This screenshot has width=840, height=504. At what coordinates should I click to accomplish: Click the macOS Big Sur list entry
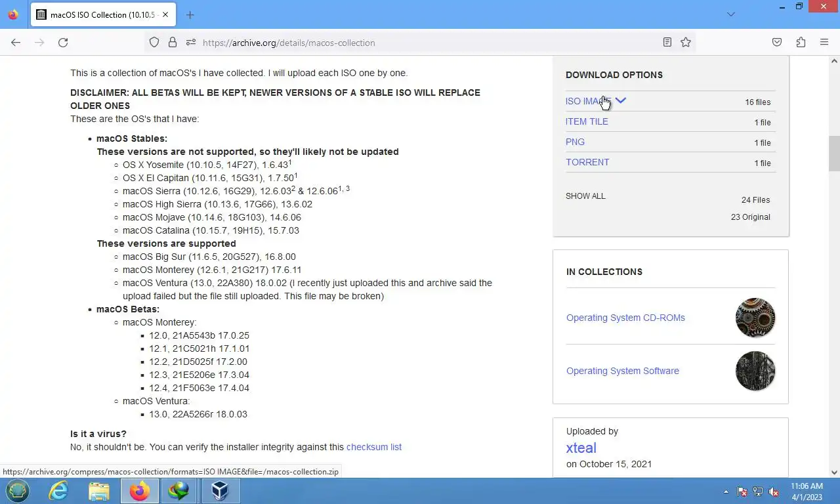pyautogui.click(x=209, y=257)
